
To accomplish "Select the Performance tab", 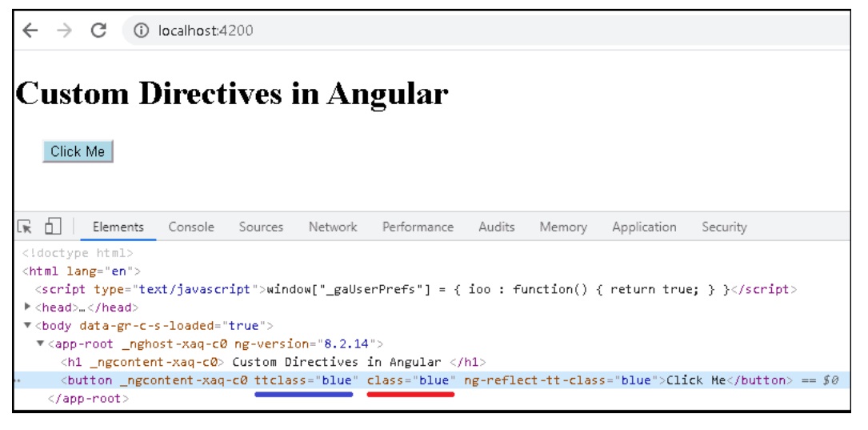I will point(418,227).
